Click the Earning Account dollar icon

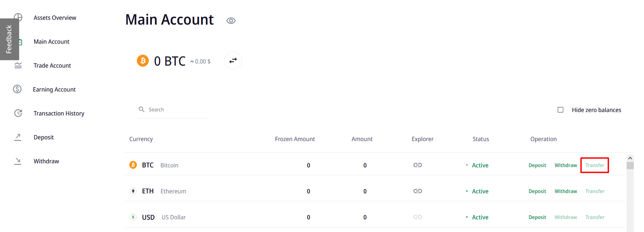coord(17,89)
